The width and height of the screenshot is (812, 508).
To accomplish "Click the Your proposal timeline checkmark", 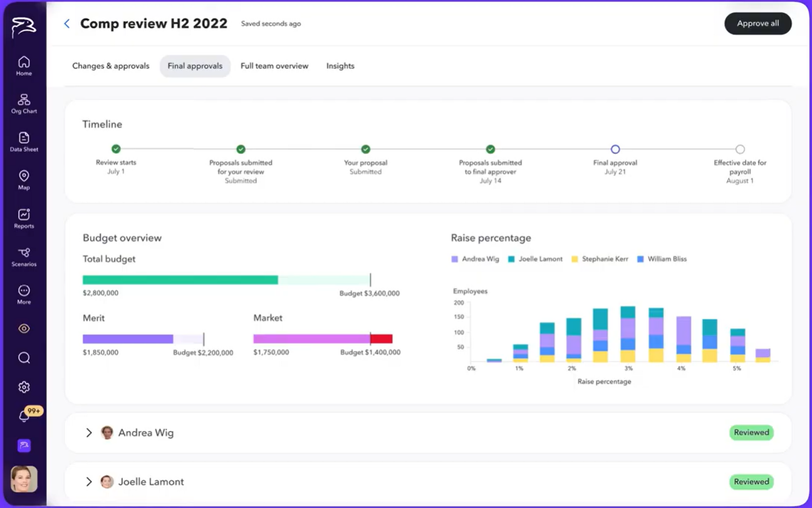I will coord(365,149).
